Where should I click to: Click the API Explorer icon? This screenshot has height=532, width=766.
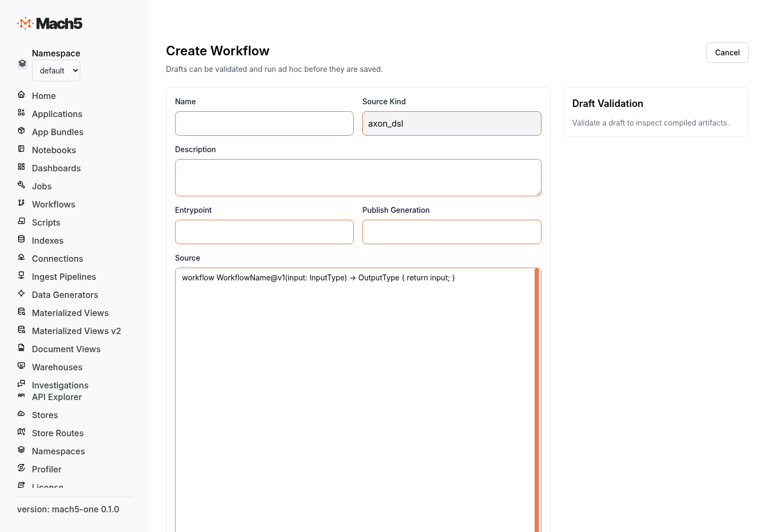[x=21, y=396]
